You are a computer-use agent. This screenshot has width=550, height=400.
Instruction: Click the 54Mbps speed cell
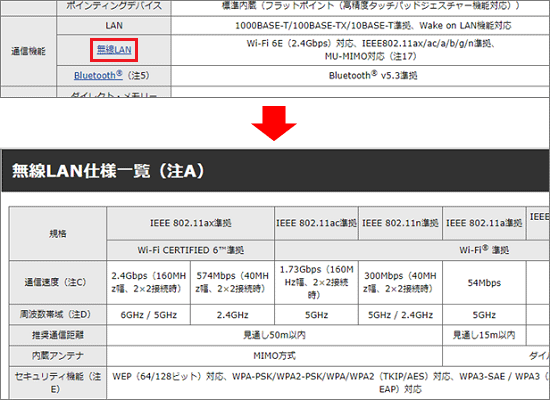pyautogui.click(x=484, y=282)
